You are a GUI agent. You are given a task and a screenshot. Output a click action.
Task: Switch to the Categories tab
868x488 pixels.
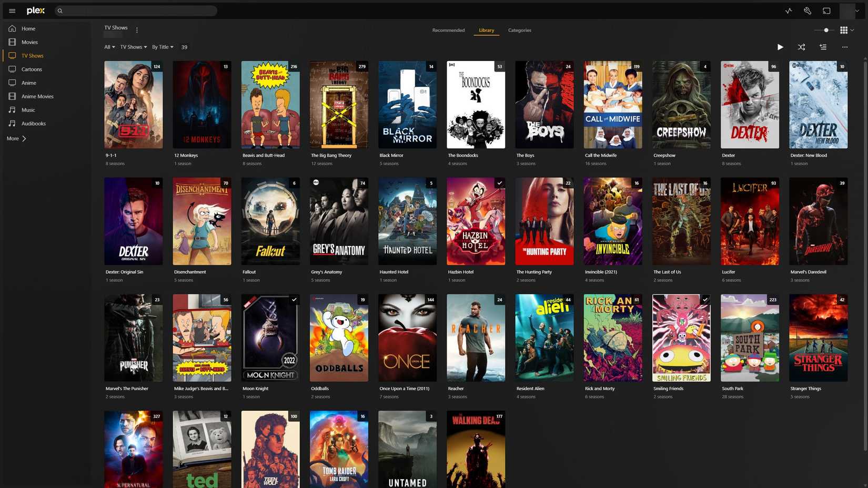(519, 30)
